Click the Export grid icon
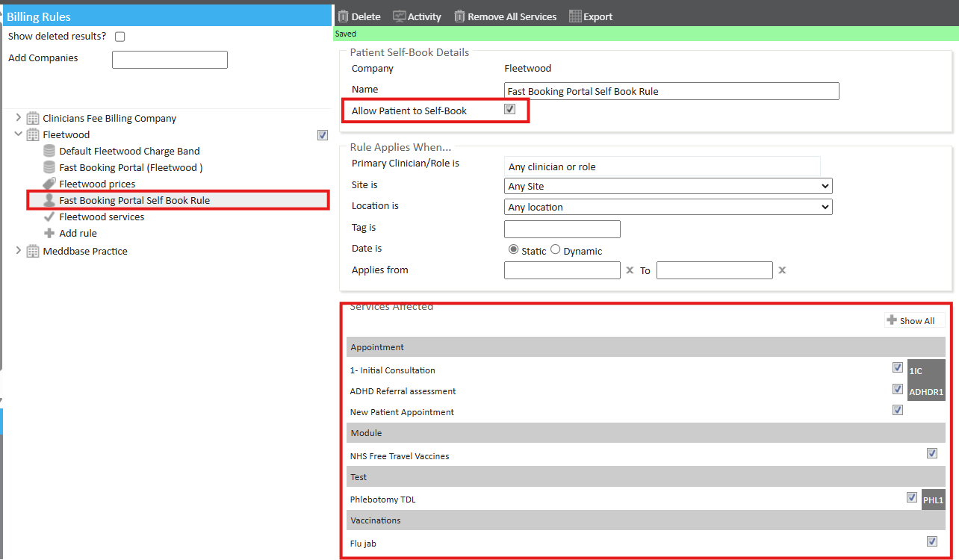The image size is (959, 560). coord(575,16)
